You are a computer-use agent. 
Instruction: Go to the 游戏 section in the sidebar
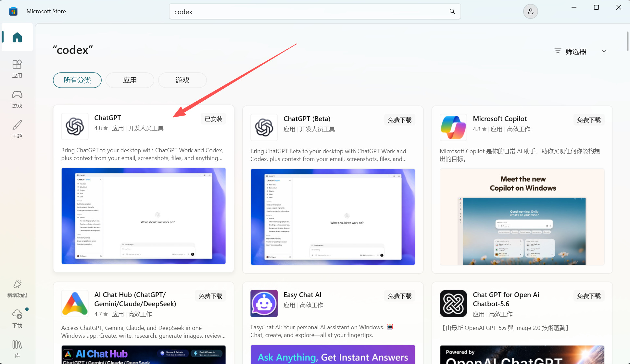point(17,99)
